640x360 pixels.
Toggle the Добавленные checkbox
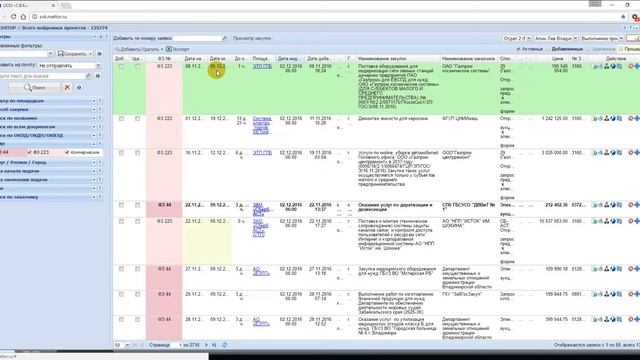pyautogui.click(x=548, y=49)
